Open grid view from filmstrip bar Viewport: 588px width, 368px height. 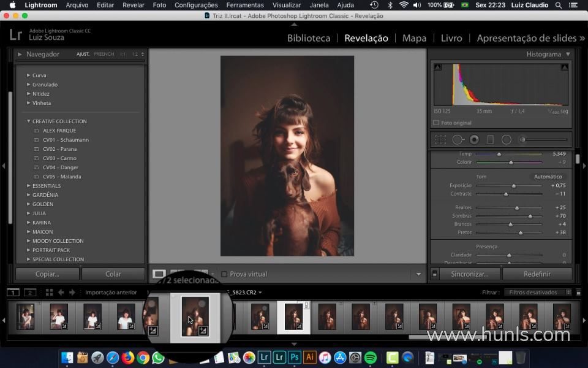tap(49, 293)
